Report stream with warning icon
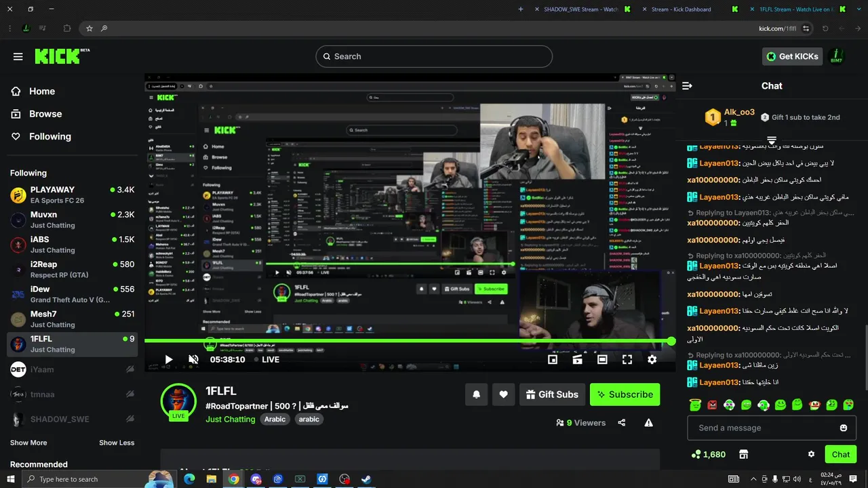The height and width of the screenshot is (488, 868). pos(648,422)
